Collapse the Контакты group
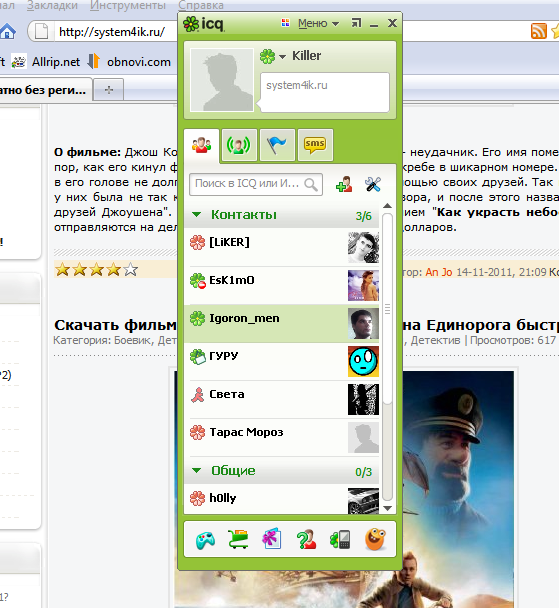This screenshot has height=608, width=559. pos(197,214)
